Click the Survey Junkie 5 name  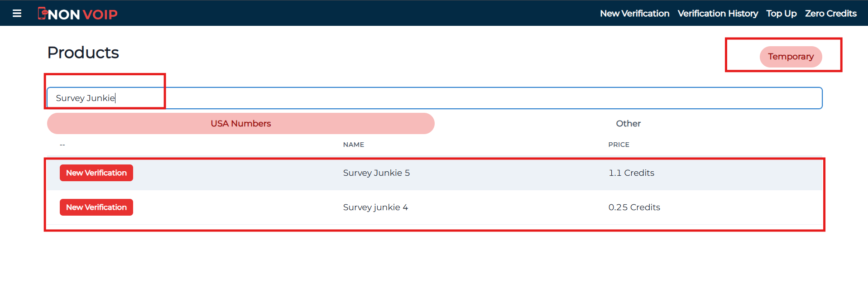(x=376, y=173)
